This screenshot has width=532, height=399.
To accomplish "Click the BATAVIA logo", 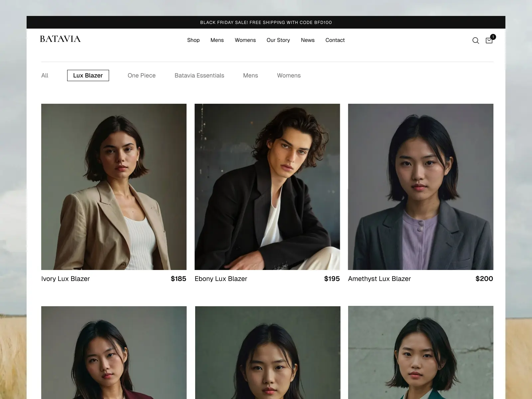I will pyautogui.click(x=60, y=39).
